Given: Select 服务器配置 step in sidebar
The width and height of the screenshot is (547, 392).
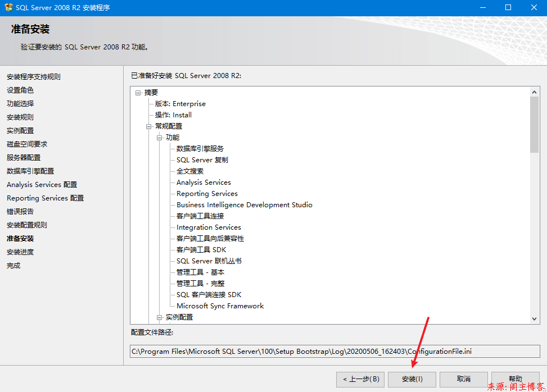Looking at the screenshot, I should click(x=24, y=157).
